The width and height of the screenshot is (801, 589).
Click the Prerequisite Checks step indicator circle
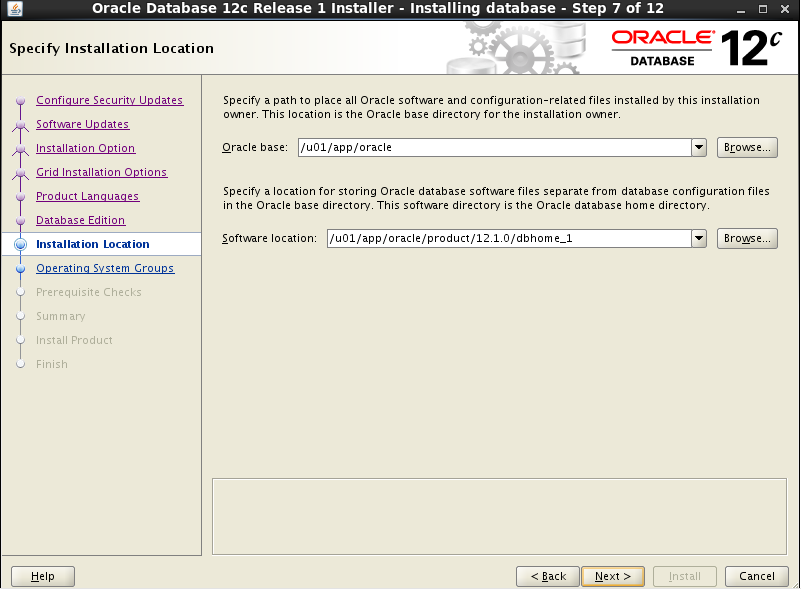click(x=21, y=292)
